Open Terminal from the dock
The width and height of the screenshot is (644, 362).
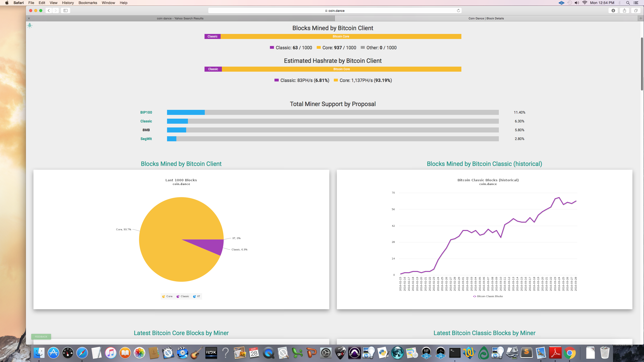coord(455,353)
